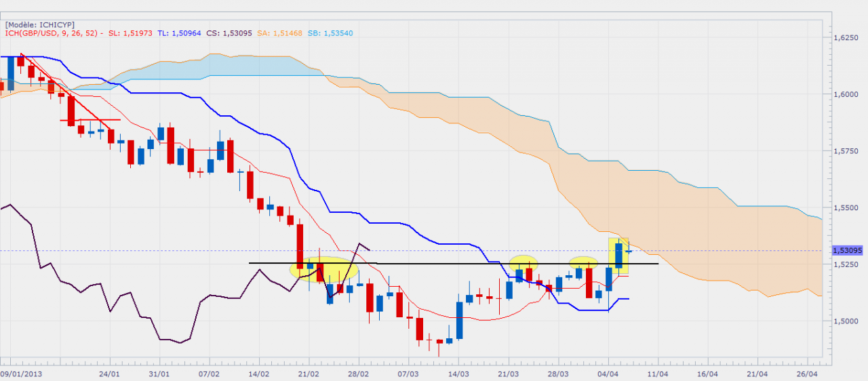Click the 28/03 date label
868x381 pixels.
point(559,374)
